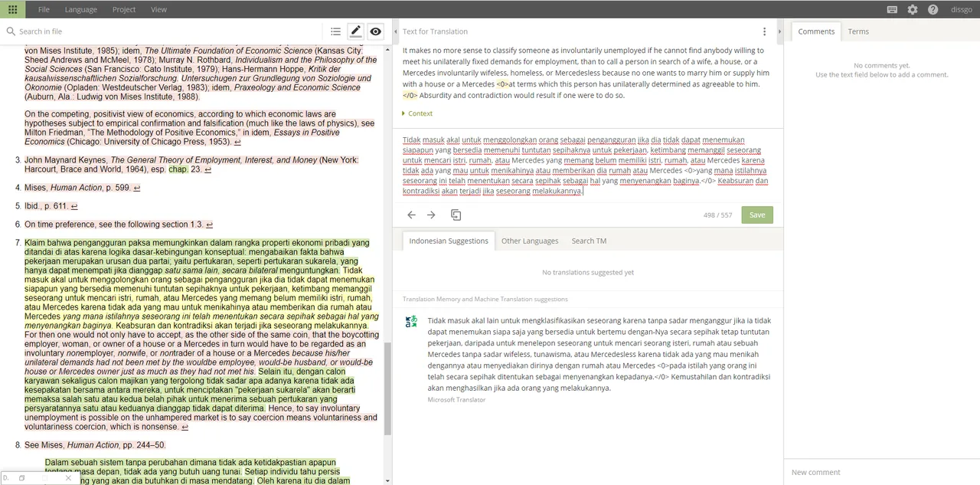Collapse the left file panel arrow
Viewport: 980px width, 485px height.
[x=396, y=31]
